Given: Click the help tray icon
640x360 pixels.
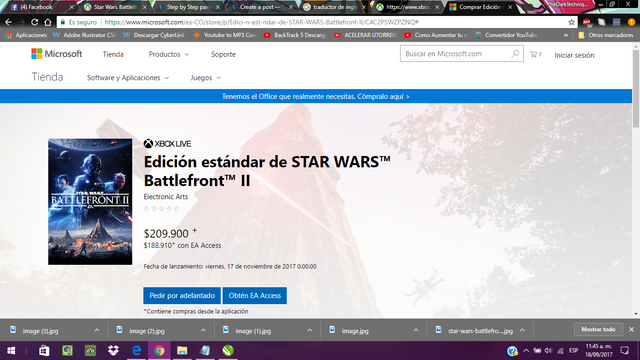Looking at the screenshot, I should click(513, 351).
